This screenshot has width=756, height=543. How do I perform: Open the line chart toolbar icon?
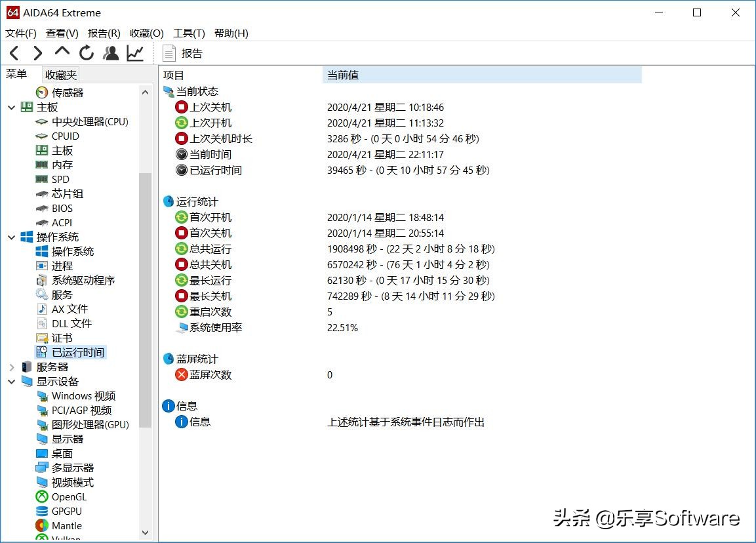point(135,53)
